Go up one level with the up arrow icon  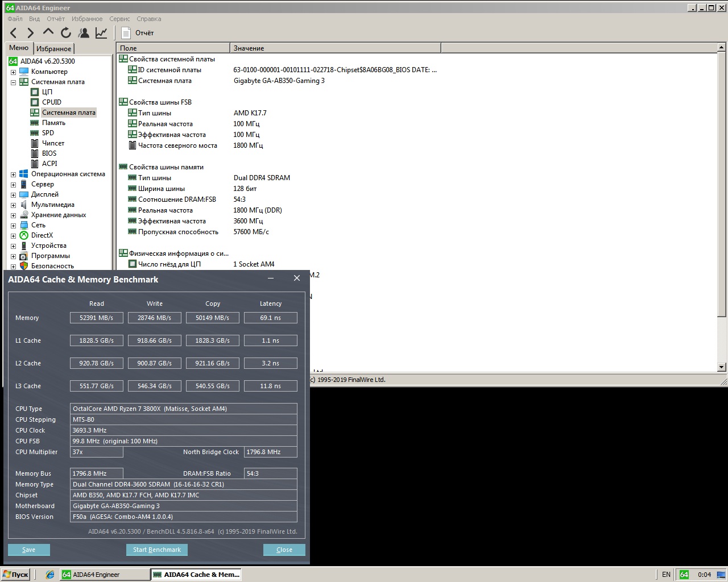[x=48, y=32]
